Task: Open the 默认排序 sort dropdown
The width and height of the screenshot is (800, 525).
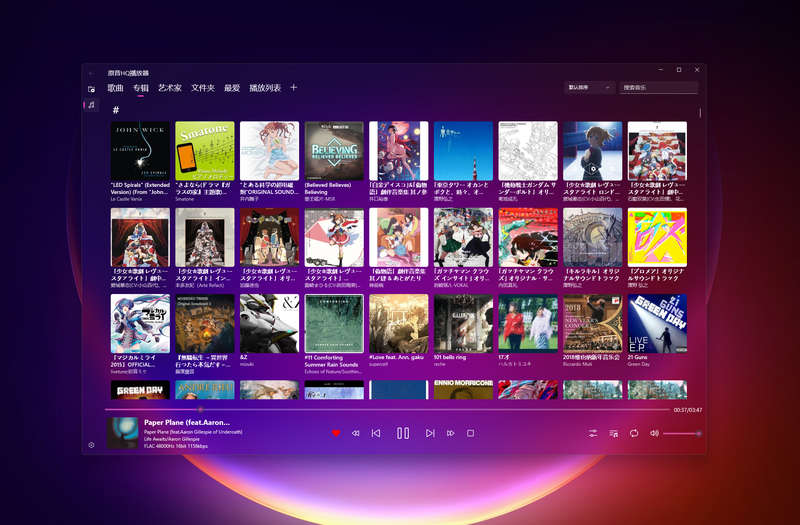Action: coord(589,87)
